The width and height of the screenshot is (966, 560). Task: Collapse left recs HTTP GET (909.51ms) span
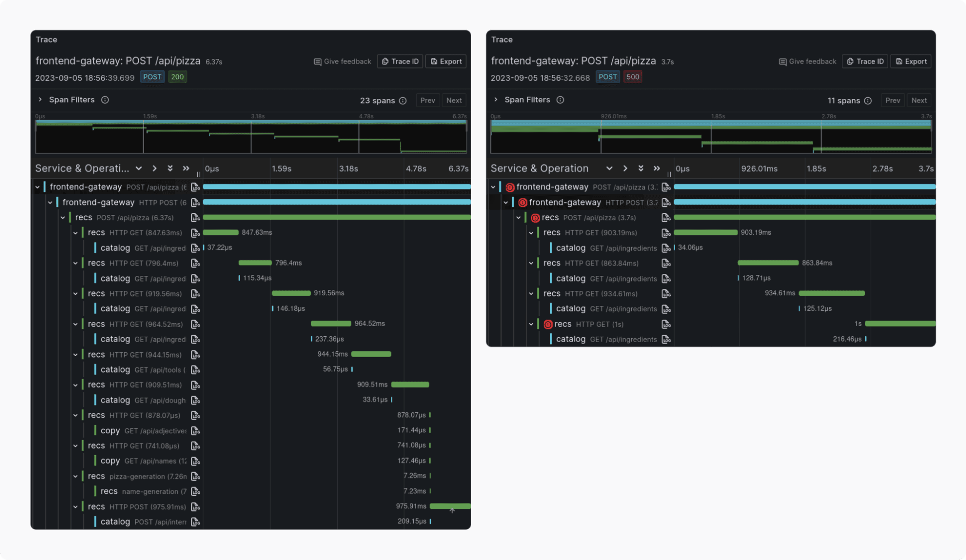pos(75,385)
